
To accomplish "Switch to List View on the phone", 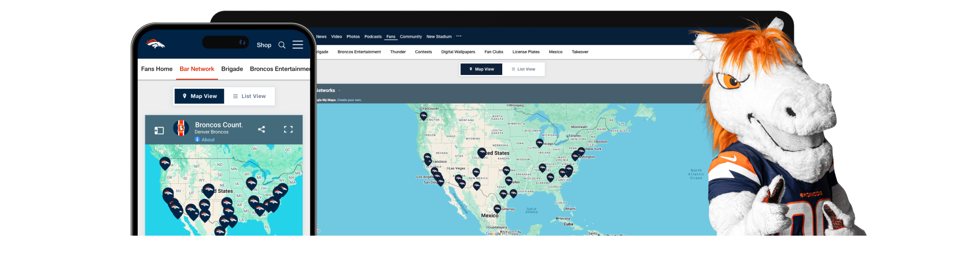I will (x=249, y=96).
